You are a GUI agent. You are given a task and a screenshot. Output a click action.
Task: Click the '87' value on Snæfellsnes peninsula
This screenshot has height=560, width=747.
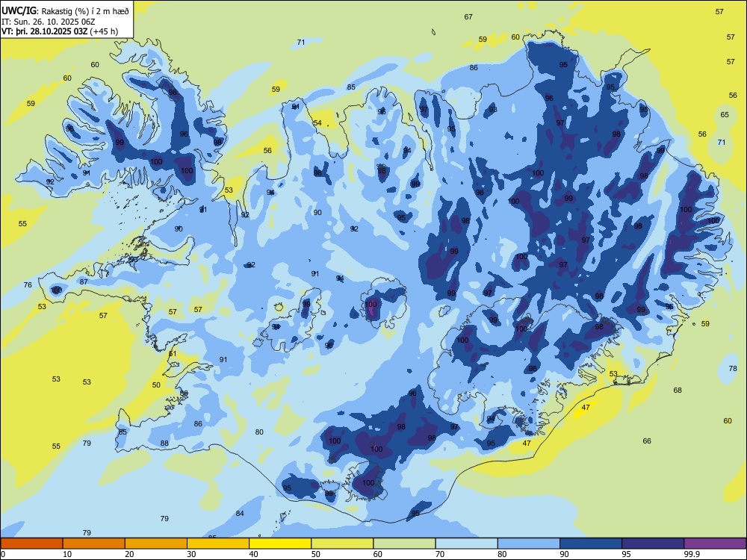click(84, 282)
